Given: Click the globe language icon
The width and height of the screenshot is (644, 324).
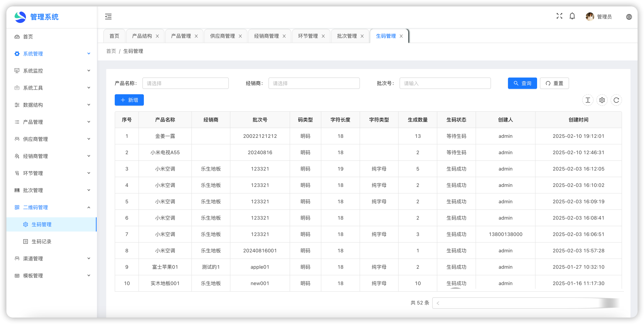Looking at the screenshot, I should coord(629,17).
